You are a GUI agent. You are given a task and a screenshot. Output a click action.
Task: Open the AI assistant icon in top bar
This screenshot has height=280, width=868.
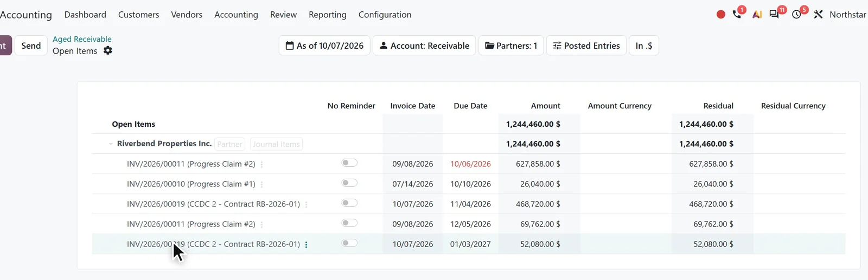pyautogui.click(x=757, y=15)
